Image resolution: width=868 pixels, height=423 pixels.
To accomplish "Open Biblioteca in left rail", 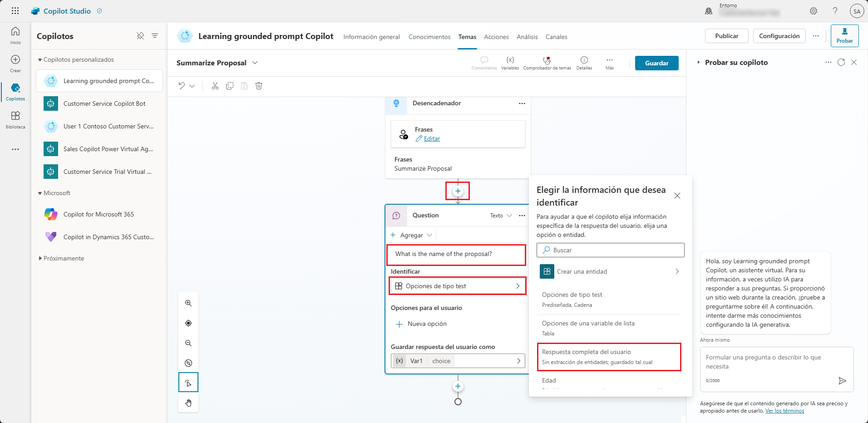I will [15, 120].
